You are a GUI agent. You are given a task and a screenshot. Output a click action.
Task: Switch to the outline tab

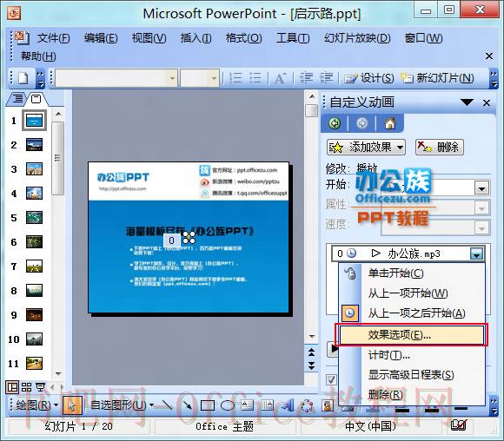[17, 98]
